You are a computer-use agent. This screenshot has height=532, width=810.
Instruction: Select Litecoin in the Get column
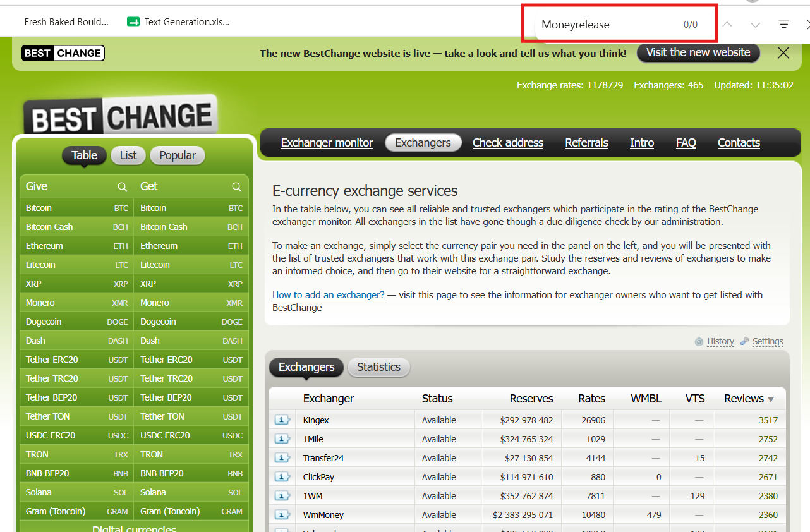(x=191, y=265)
